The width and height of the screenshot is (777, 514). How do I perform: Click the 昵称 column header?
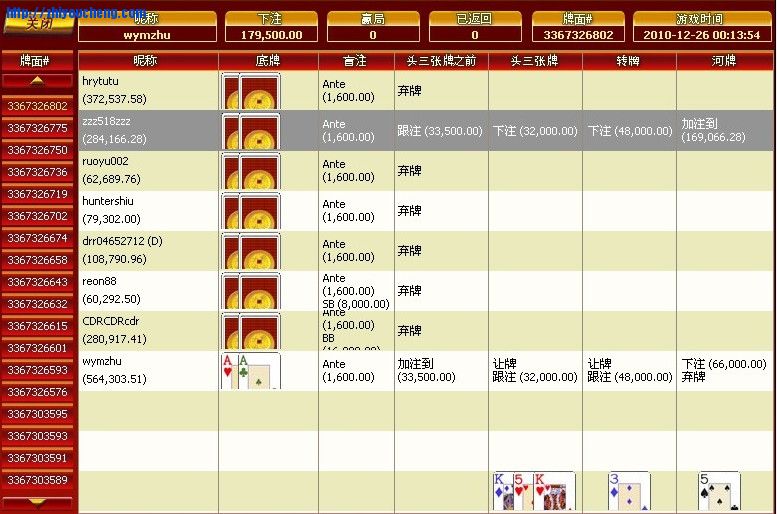coord(148,61)
